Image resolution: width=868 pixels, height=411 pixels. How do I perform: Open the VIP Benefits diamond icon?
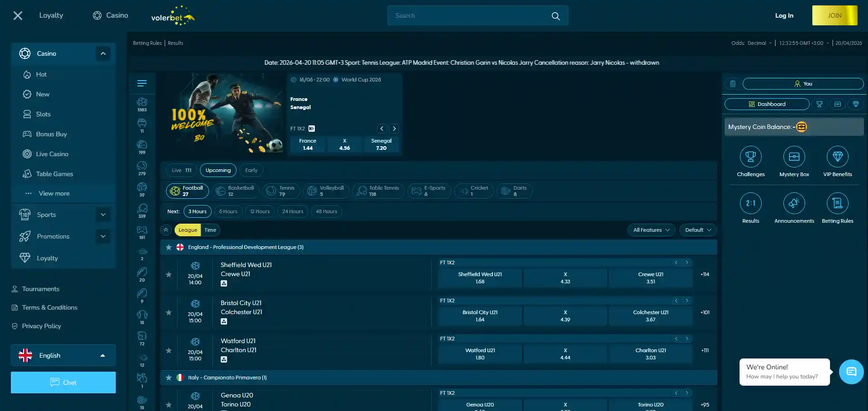tap(837, 157)
